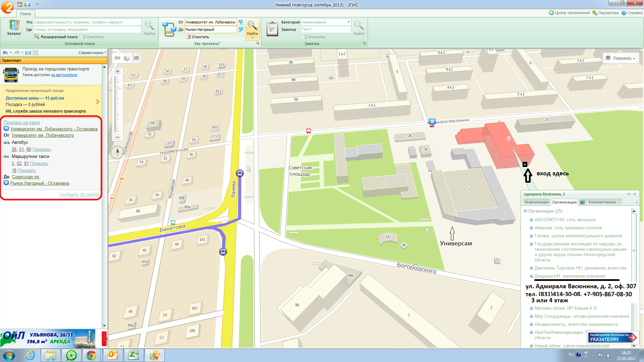Switch to the Информация tab
The image size is (644, 362).
tap(536, 202)
